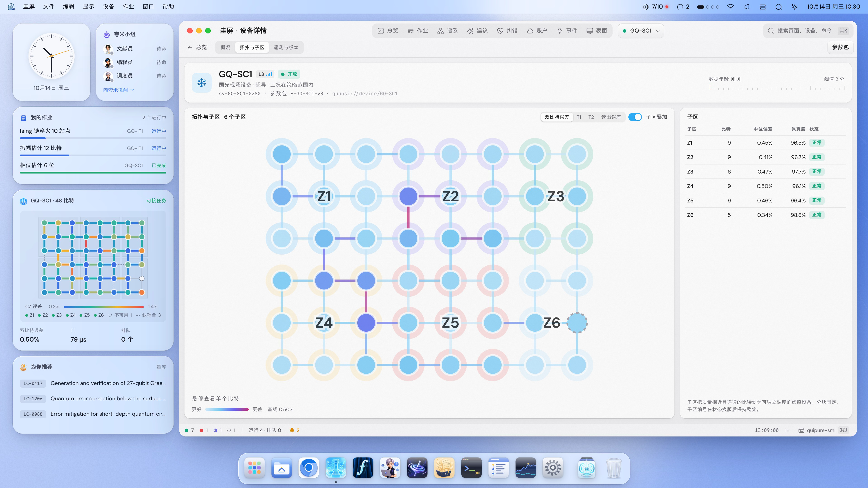Open the 量库 link in 为你推荐
868x488 pixels.
click(x=161, y=367)
